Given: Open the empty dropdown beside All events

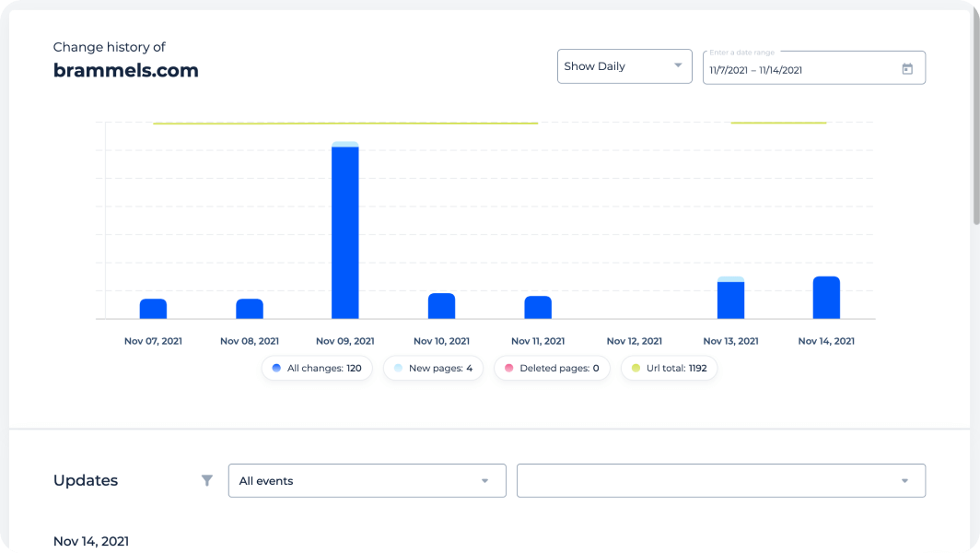Looking at the screenshot, I should click(x=720, y=480).
